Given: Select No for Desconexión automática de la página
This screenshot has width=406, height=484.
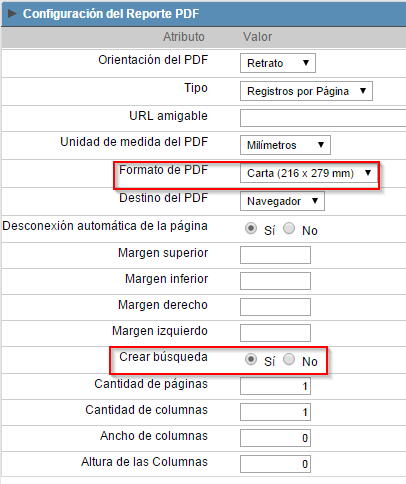Looking at the screenshot, I should (x=289, y=229).
